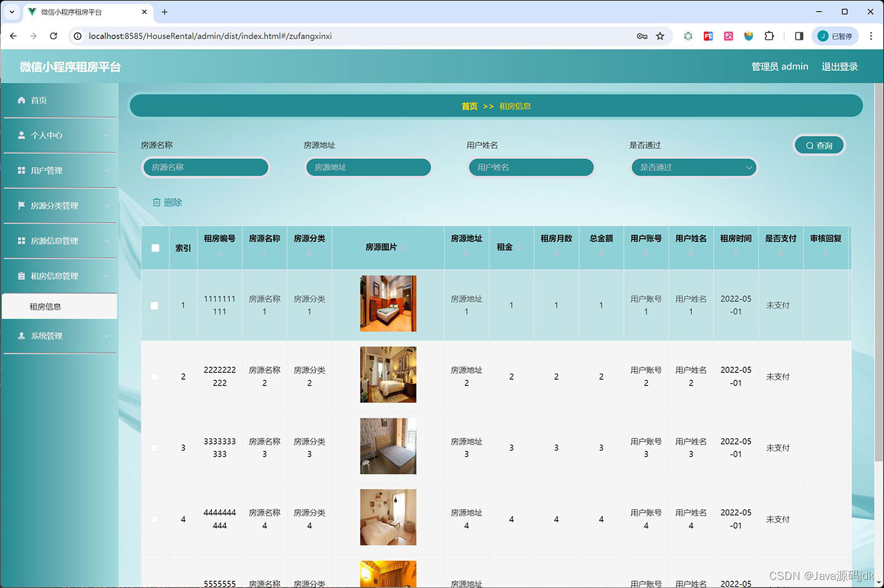Go back using the browser back arrow
884x588 pixels.
(x=13, y=36)
